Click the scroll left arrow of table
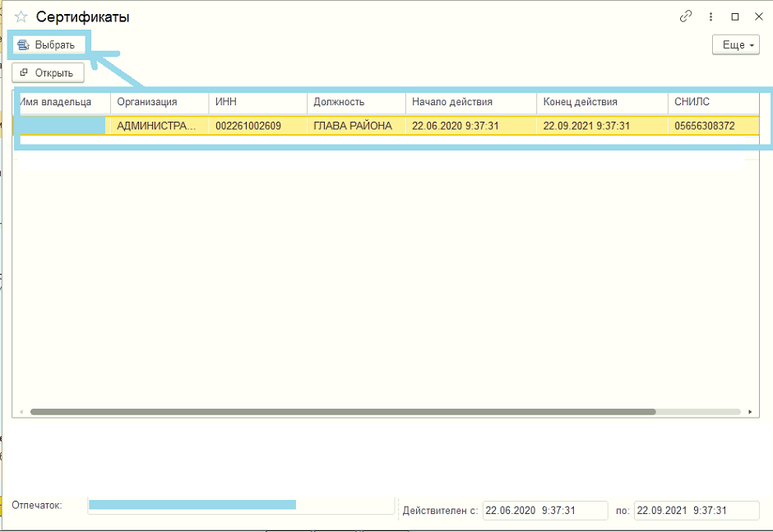The height and width of the screenshot is (532, 773). tap(21, 411)
